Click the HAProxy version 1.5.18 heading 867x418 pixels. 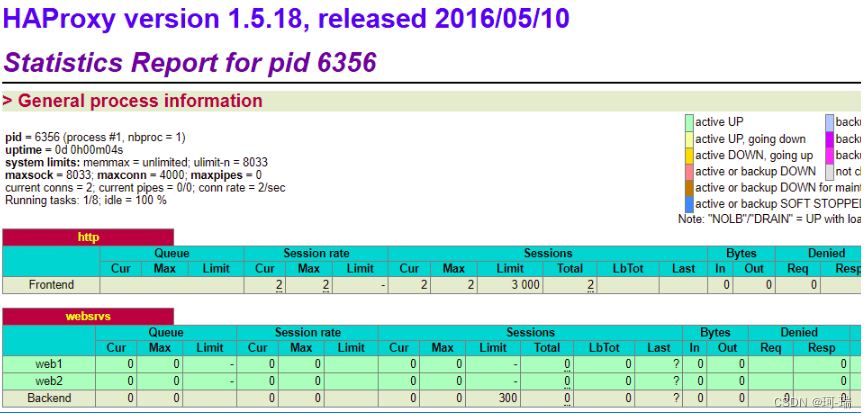tap(286, 18)
